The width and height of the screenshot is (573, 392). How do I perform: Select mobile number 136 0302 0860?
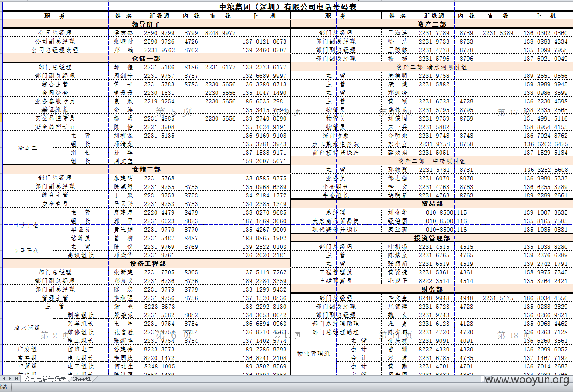pos(546,33)
